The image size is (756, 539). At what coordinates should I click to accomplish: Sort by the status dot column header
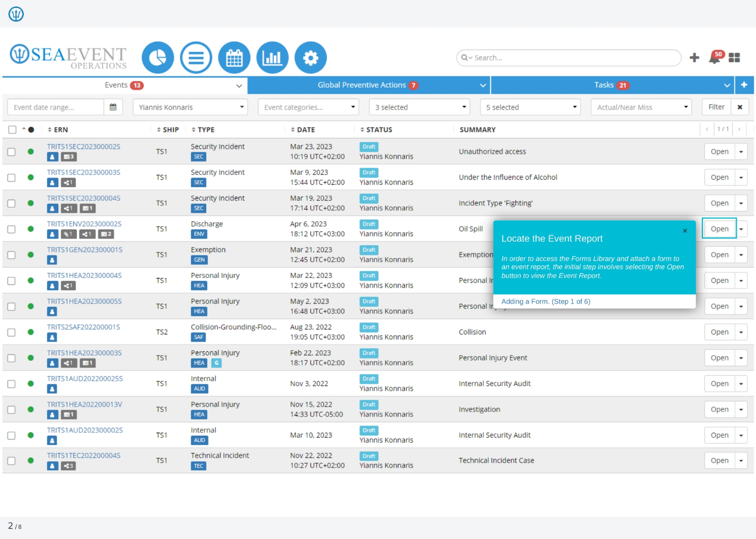(x=28, y=130)
